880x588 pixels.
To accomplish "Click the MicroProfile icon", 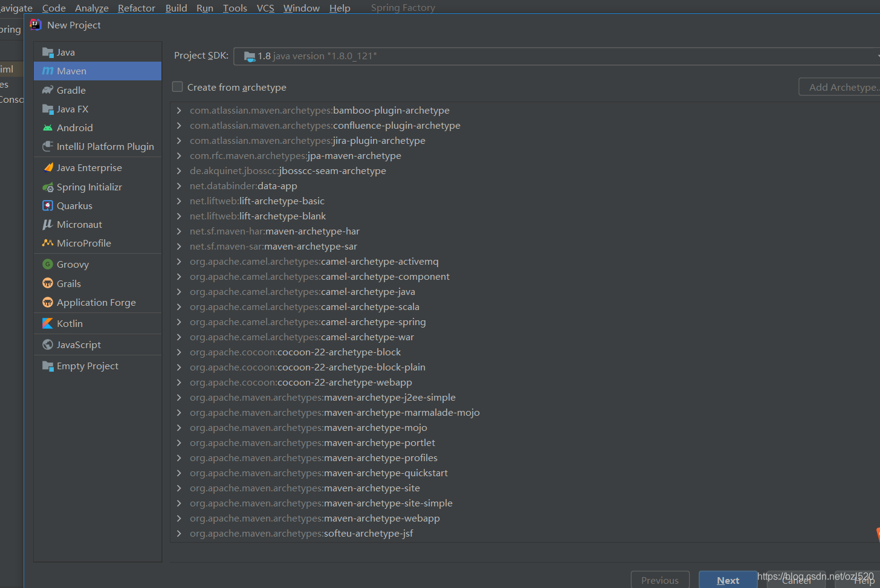I will [x=48, y=244].
